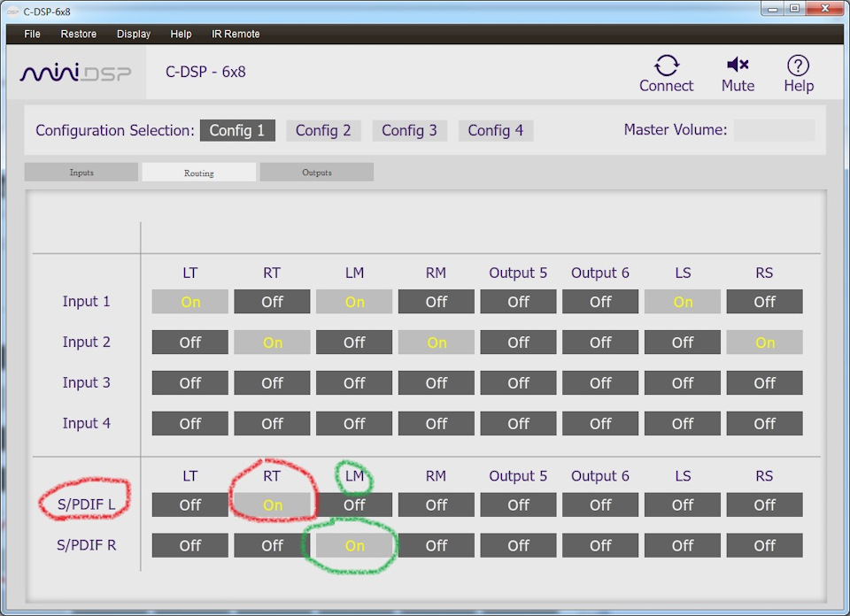Viewport: 850px width, 616px height.
Task: Enable Input 4 to LS routing
Action: tap(683, 424)
